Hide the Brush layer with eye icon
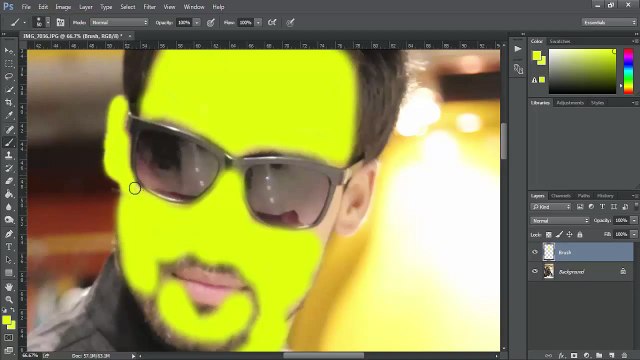640x360 pixels. pos(535,252)
